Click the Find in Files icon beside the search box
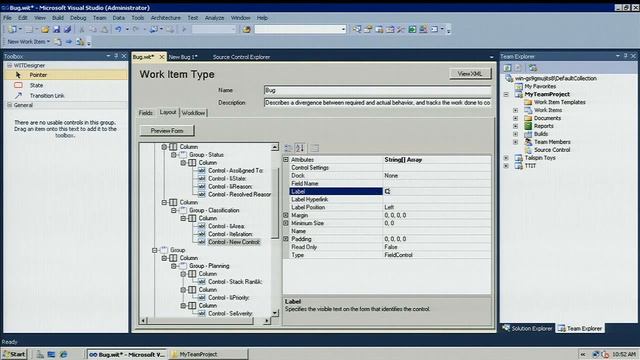The height and width of the screenshot is (360, 640). [x=246, y=29]
